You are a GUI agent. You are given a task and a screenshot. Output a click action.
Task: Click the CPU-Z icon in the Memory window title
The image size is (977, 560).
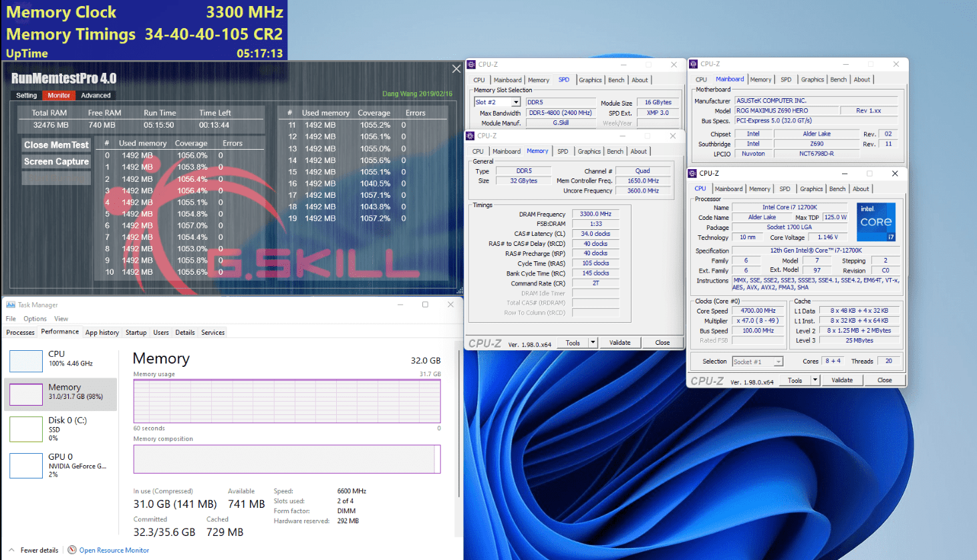tap(470, 136)
